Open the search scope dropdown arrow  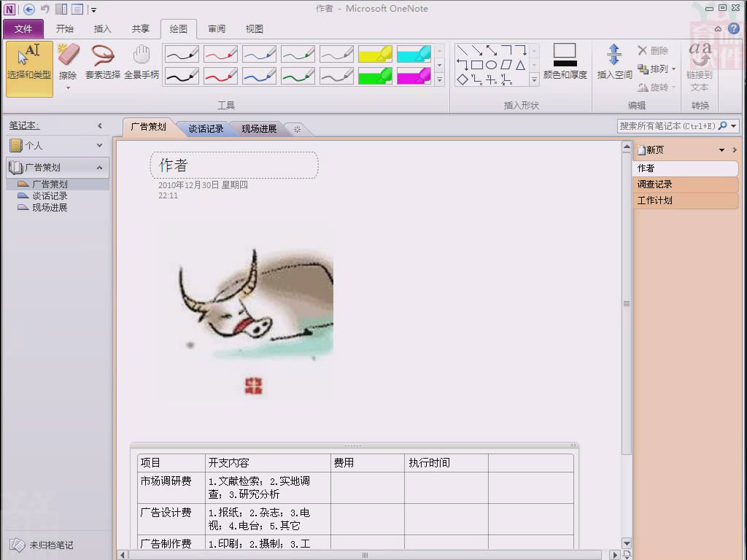click(734, 125)
